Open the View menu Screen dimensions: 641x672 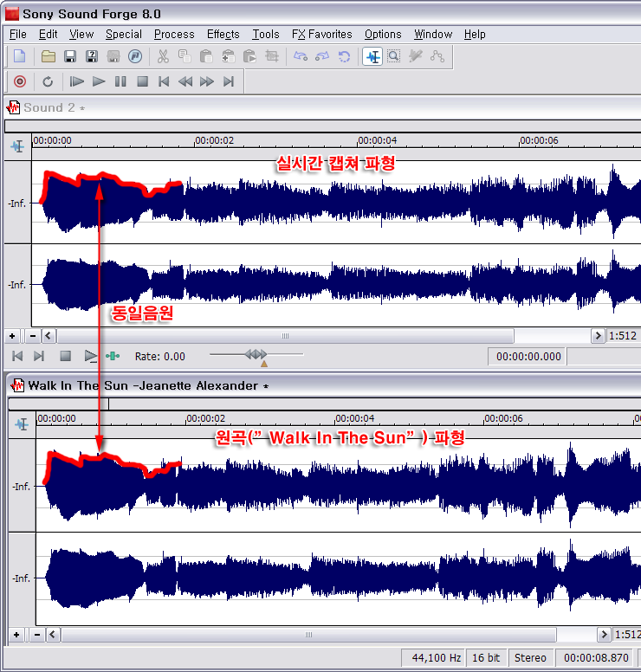[x=81, y=35]
